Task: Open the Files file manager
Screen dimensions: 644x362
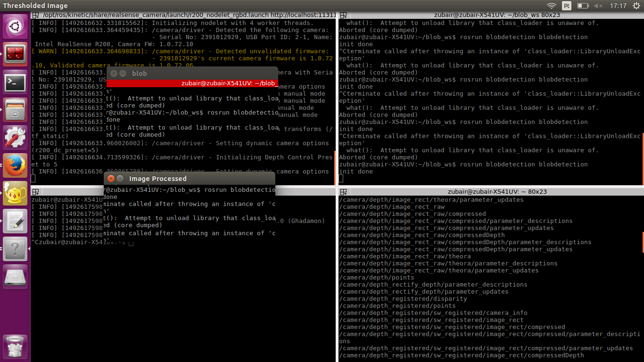Action: [x=15, y=110]
